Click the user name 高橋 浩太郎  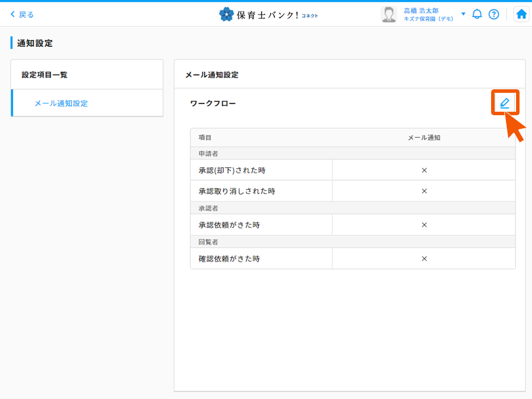[421, 10]
